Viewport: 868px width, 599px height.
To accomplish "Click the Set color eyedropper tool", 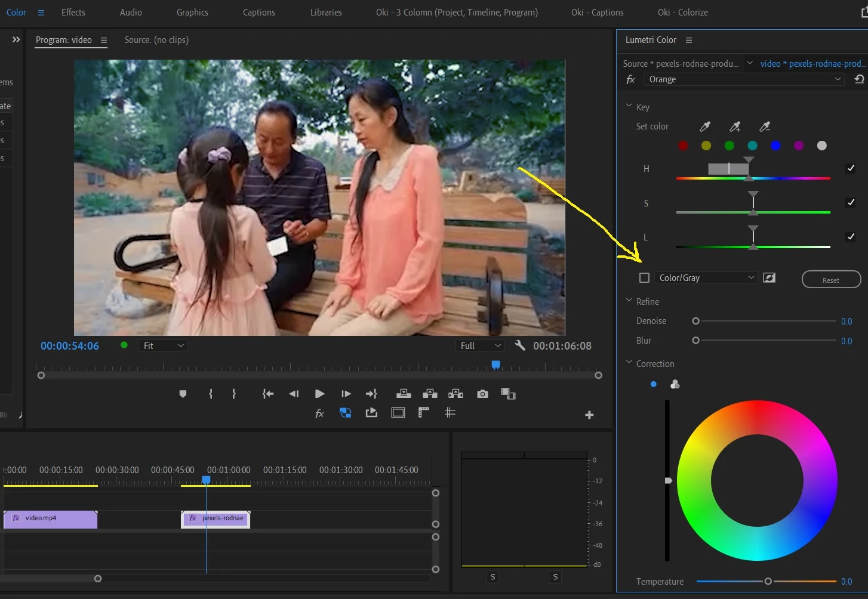I will coord(705,126).
